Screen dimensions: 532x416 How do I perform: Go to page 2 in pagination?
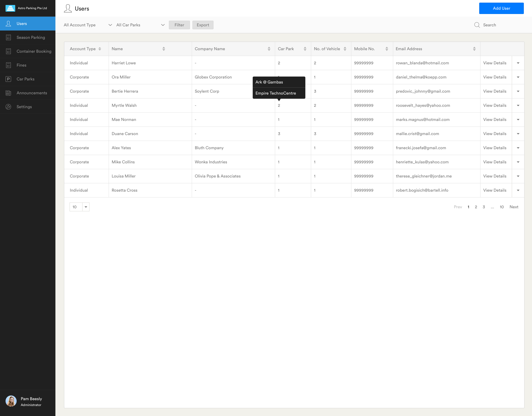click(x=476, y=207)
